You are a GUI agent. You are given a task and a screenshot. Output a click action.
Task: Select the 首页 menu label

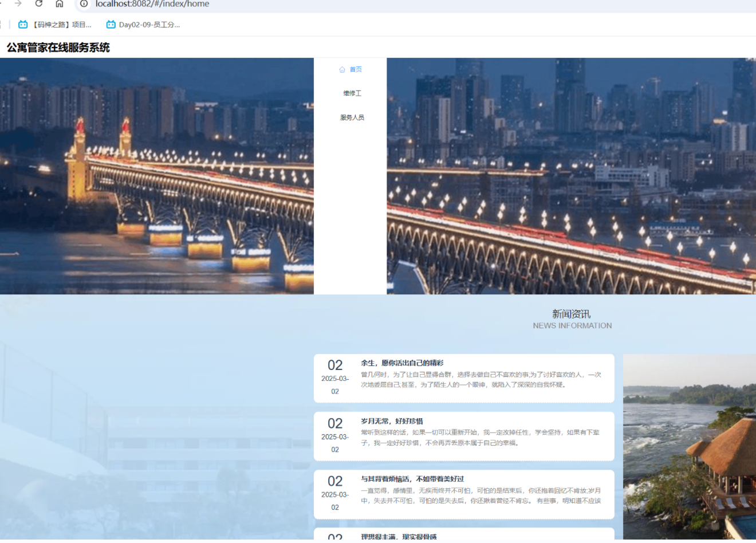coord(356,69)
